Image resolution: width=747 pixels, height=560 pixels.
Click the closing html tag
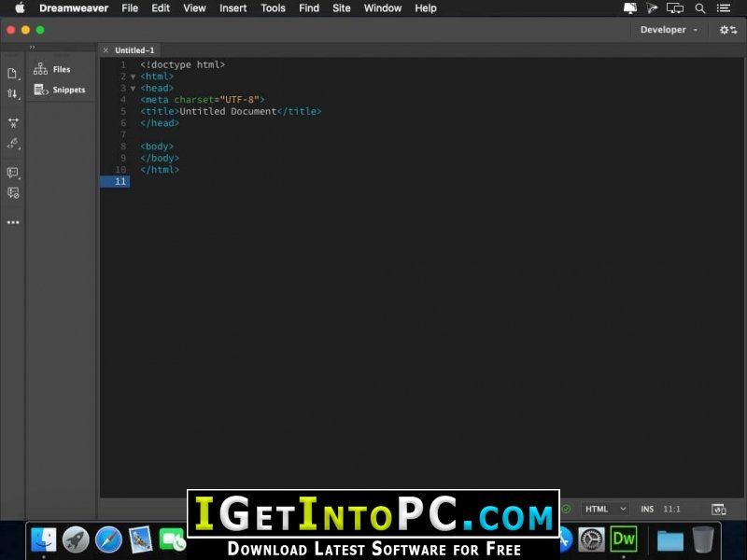tap(160, 170)
